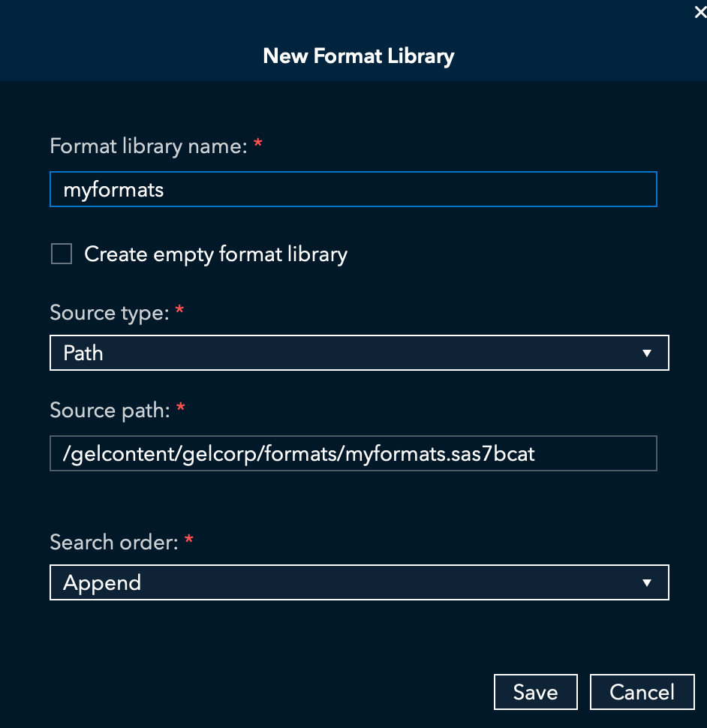Enable the Create empty format library checkbox

(x=62, y=254)
